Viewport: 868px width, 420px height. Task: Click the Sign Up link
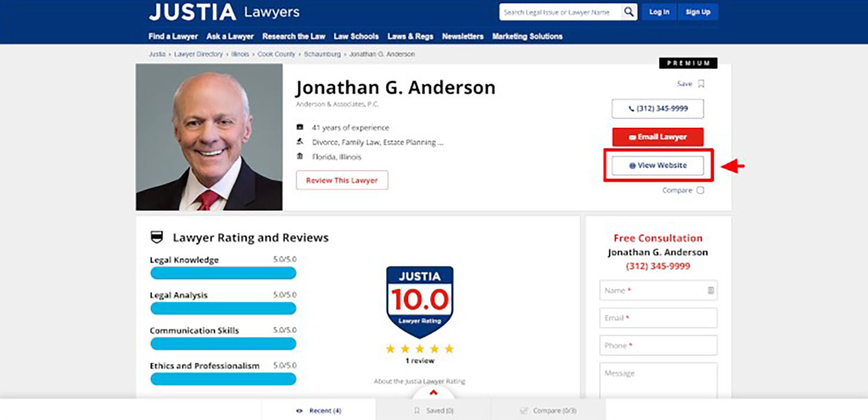698,12
